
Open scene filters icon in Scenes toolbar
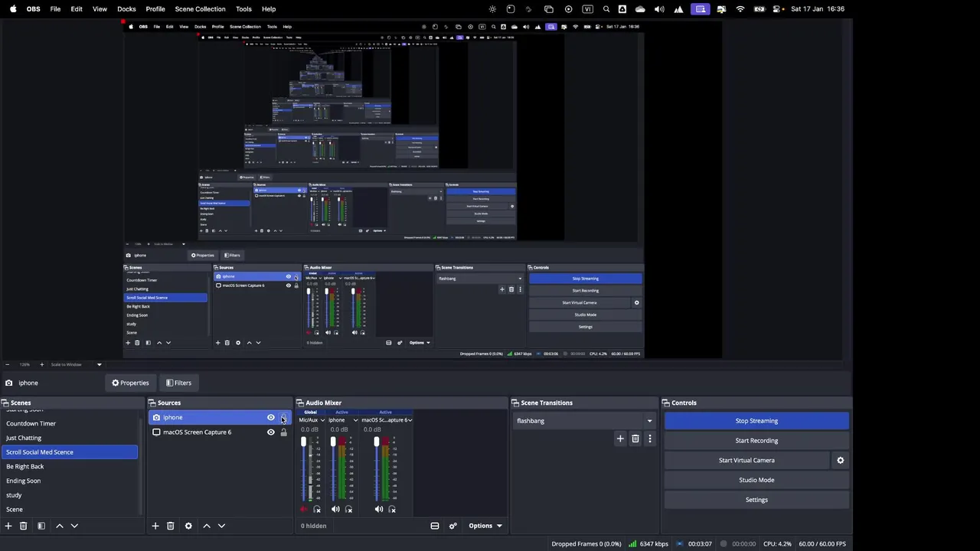(x=41, y=526)
